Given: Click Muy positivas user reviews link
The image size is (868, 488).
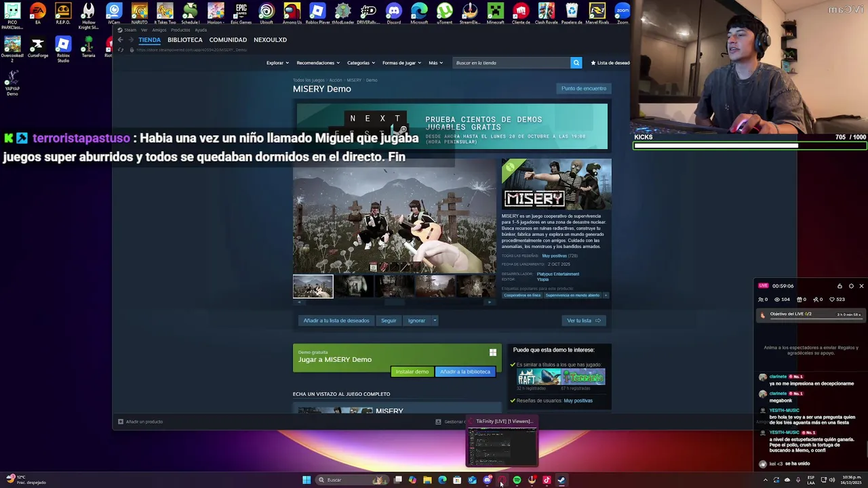Looking at the screenshot, I should (578, 401).
